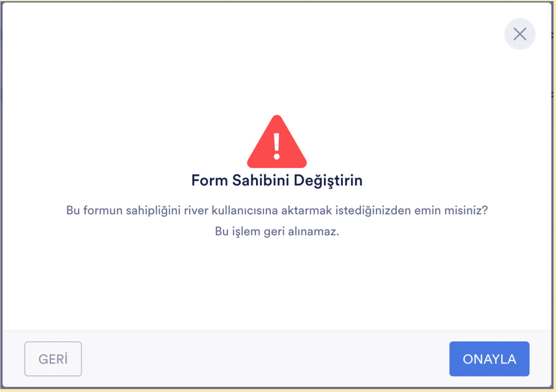Confirm the transfer with ONAYLA

(x=489, y=359)
